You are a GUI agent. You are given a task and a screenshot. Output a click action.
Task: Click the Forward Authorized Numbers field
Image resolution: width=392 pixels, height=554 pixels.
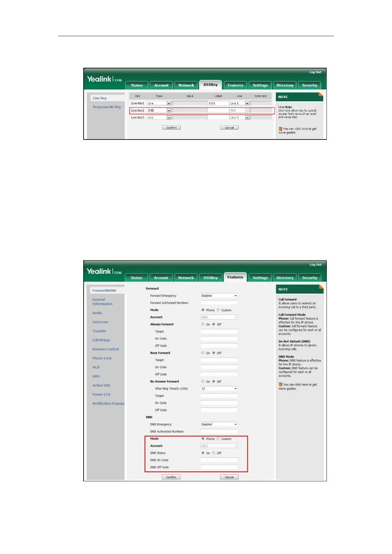[x=219, y=303]
